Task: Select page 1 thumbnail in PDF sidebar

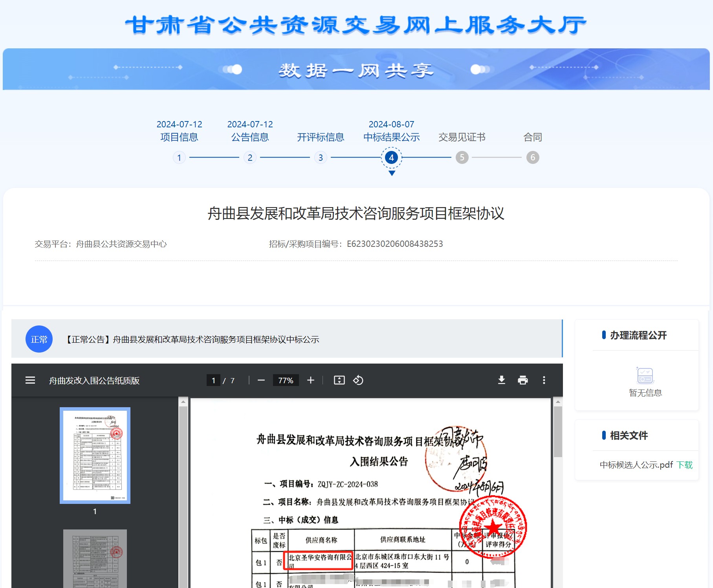Action: (x=95, y=456)
